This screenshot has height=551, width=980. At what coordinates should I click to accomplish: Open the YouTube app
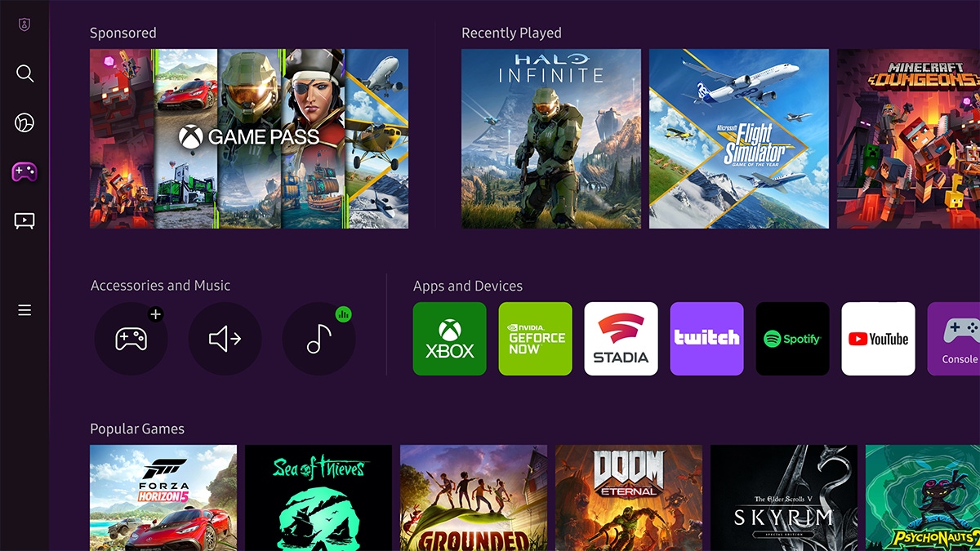point(878,338)
